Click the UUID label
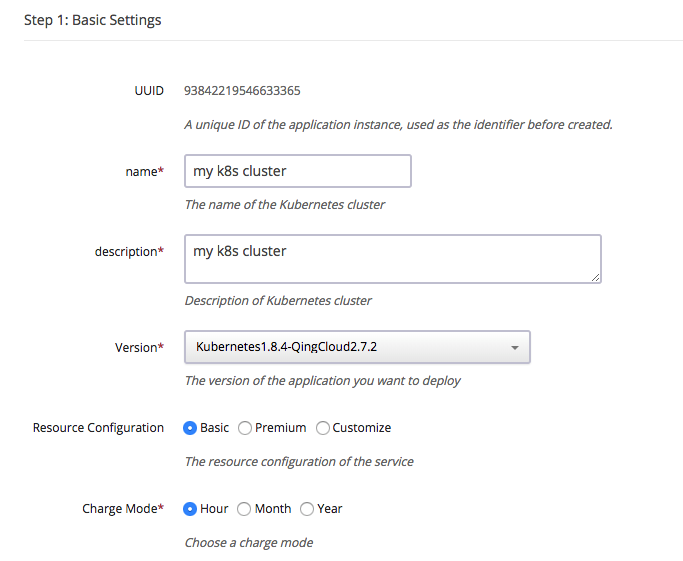This screenshot has height=561, width=683. [147, 91]
